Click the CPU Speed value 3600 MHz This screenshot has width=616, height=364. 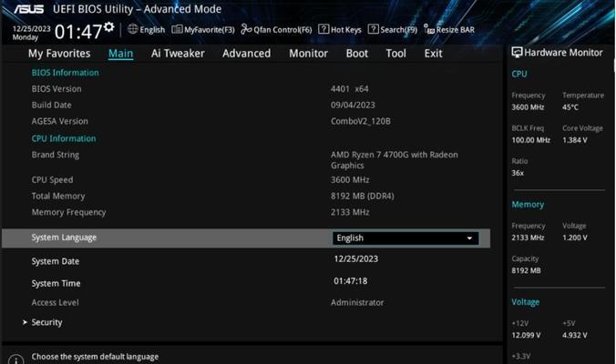[350, 179]
